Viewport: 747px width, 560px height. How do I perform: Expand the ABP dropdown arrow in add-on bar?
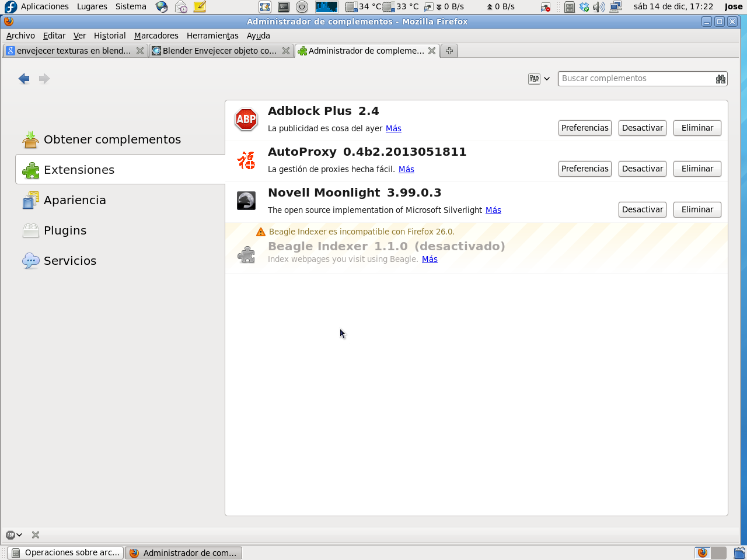(19, 535)
